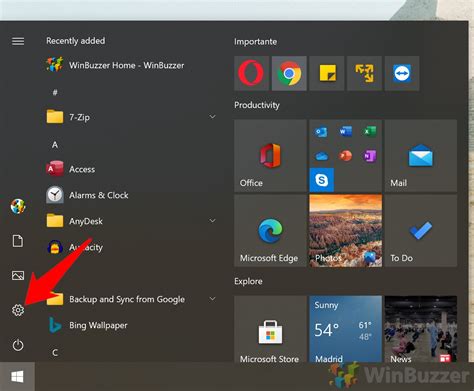Launch Access from the app list
The width and height of the screenshot is (474, 391).
click(132, 169)
